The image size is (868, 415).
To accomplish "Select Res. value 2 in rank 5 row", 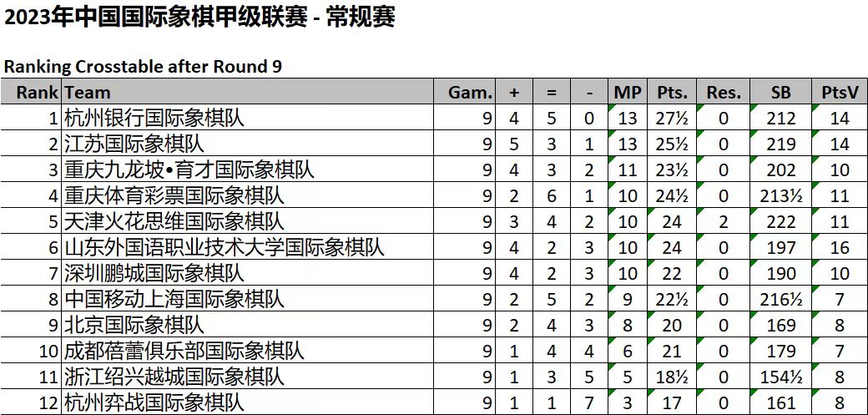I will point(724,221).
